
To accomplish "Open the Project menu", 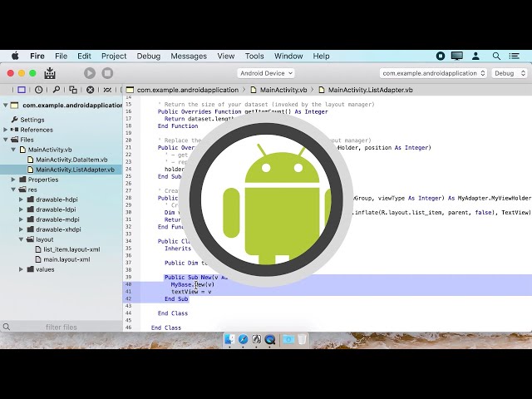I will (114, 56).
